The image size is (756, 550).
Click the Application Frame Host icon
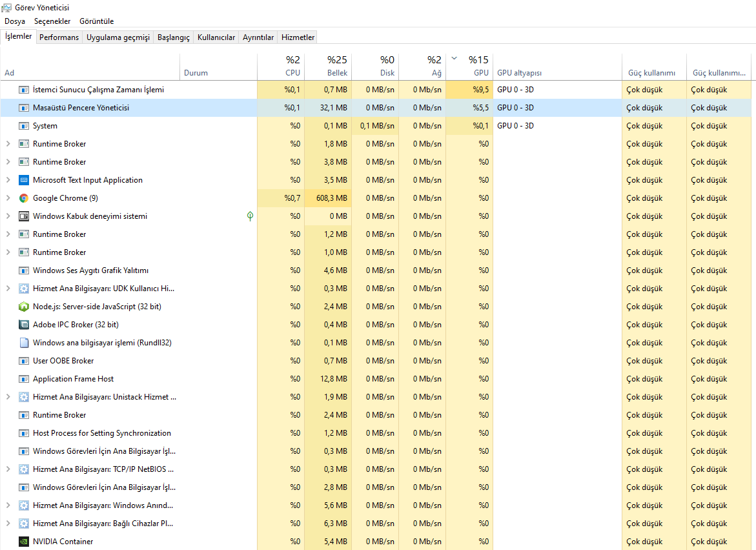24,379
